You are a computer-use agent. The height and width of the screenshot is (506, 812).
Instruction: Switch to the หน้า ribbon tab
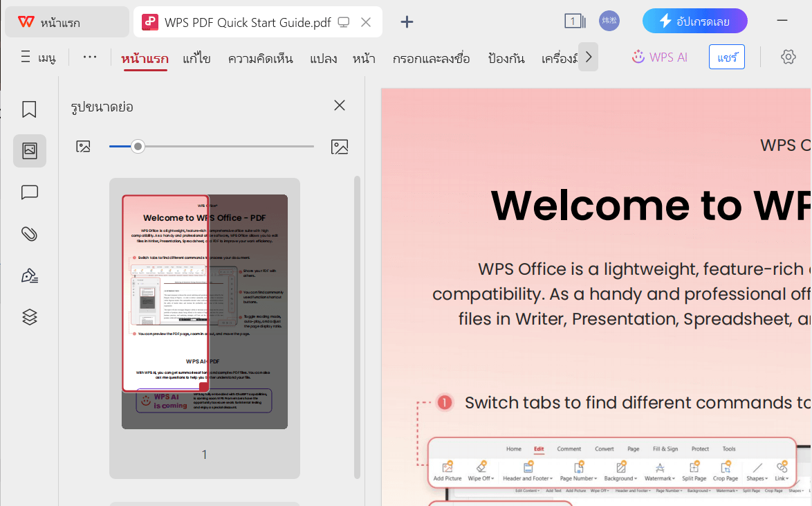click(x=364, y=59)
